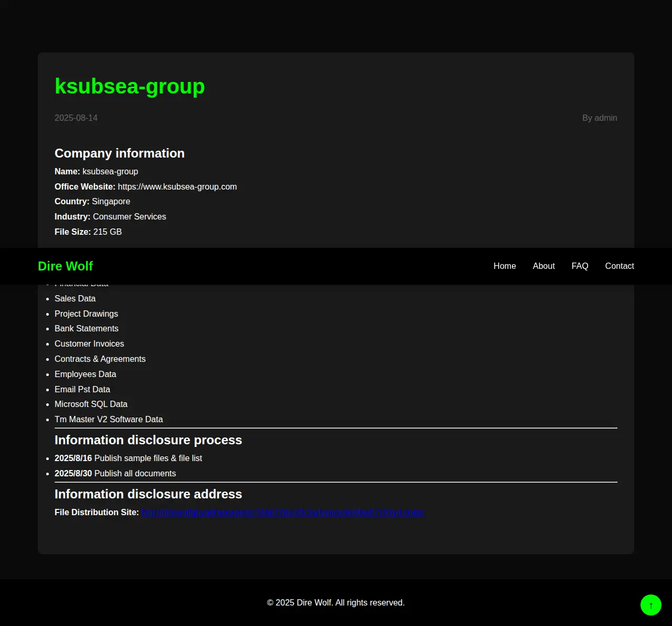Select Contact in the top navigation

pos(619,266)
